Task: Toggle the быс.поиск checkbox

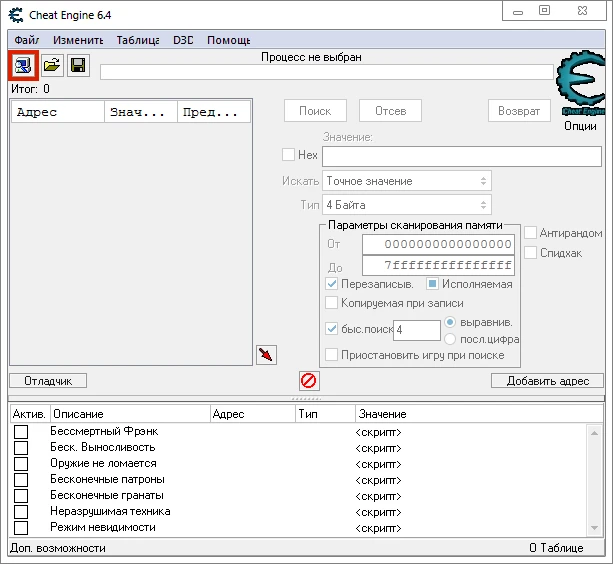Action: tap(332, 329)
